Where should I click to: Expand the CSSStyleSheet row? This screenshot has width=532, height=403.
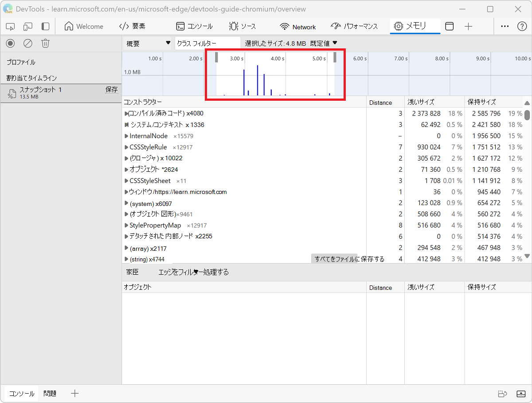click(x=126, y=181)
